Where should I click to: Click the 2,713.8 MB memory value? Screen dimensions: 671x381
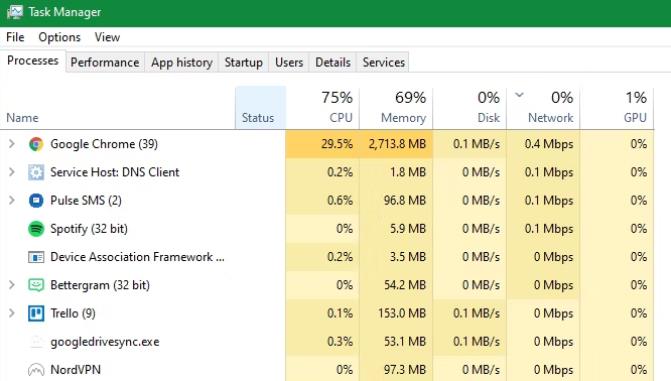point(398,144)
